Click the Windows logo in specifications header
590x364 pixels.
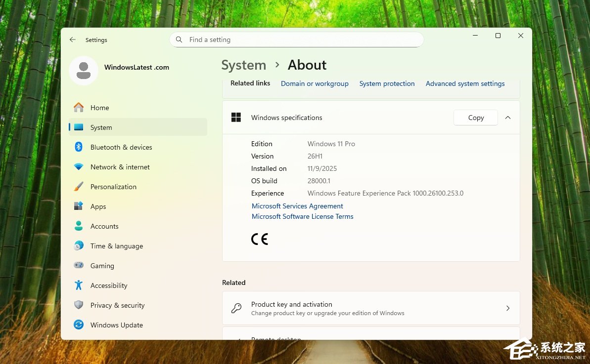click(236, 118)
